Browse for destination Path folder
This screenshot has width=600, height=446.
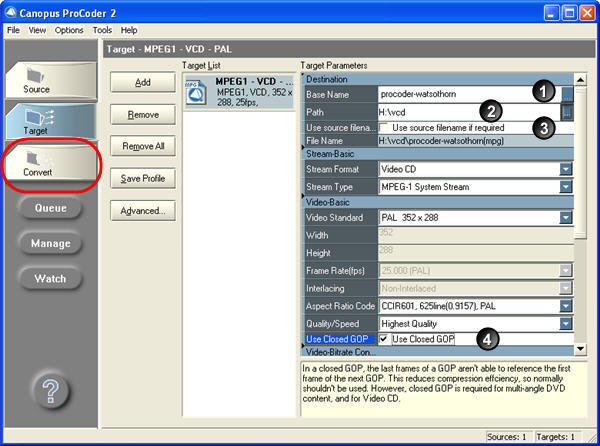click(x=567, y=112)
